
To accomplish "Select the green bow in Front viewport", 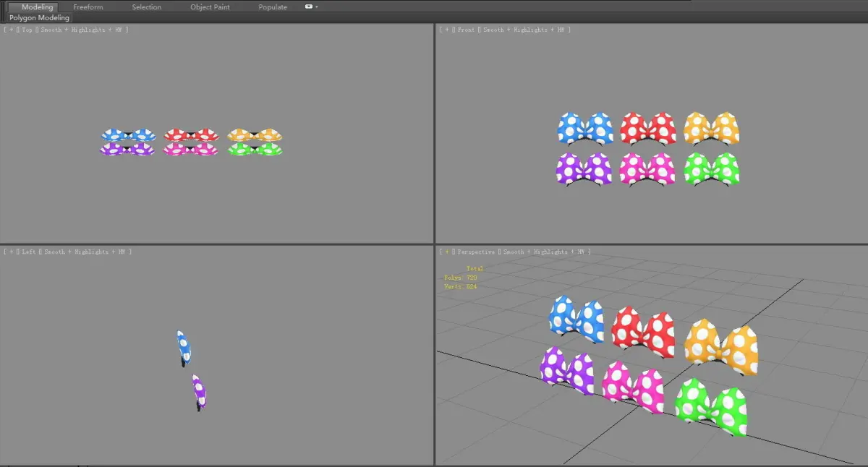I will pos(712,168).
